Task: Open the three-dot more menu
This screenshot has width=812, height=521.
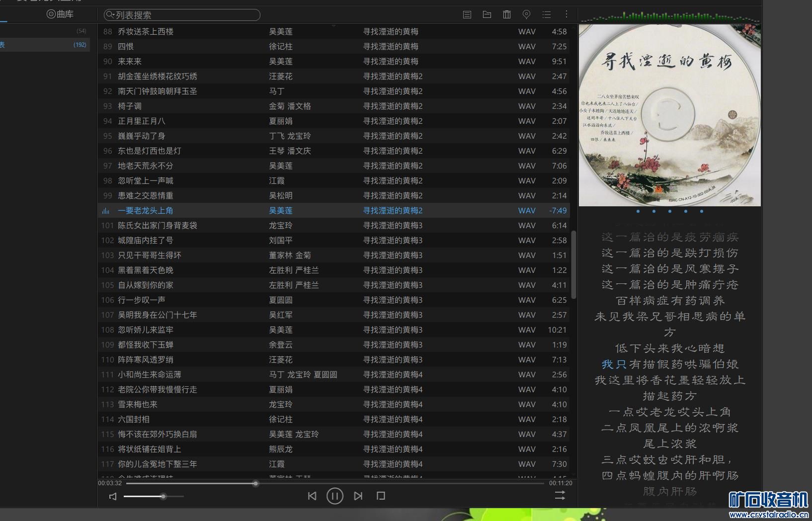Action: [566, 14]
